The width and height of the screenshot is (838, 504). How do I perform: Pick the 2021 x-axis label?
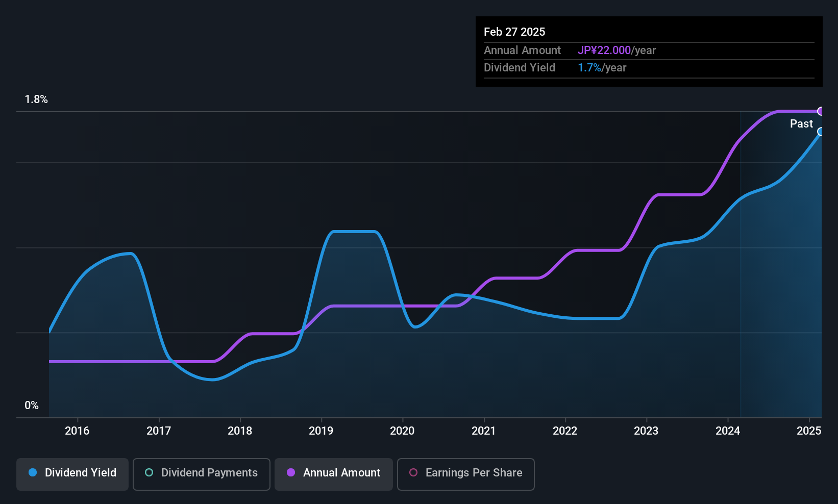(484, 431)
